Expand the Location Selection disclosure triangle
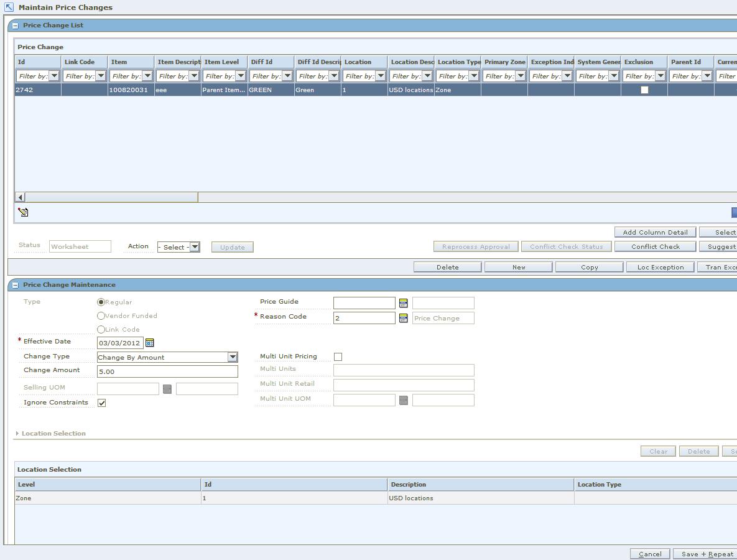The image size is (737, 560). (x=17, y=434)
